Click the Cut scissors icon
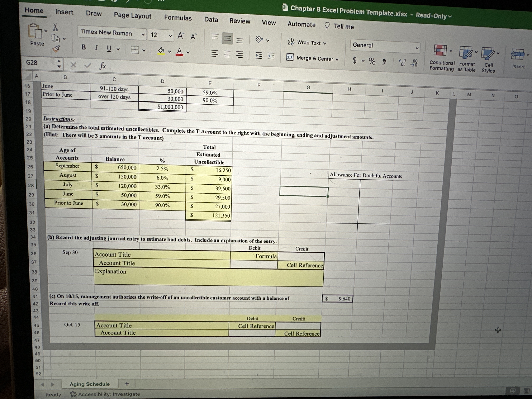Screen dimensions: 532x399 click(55, 27)
